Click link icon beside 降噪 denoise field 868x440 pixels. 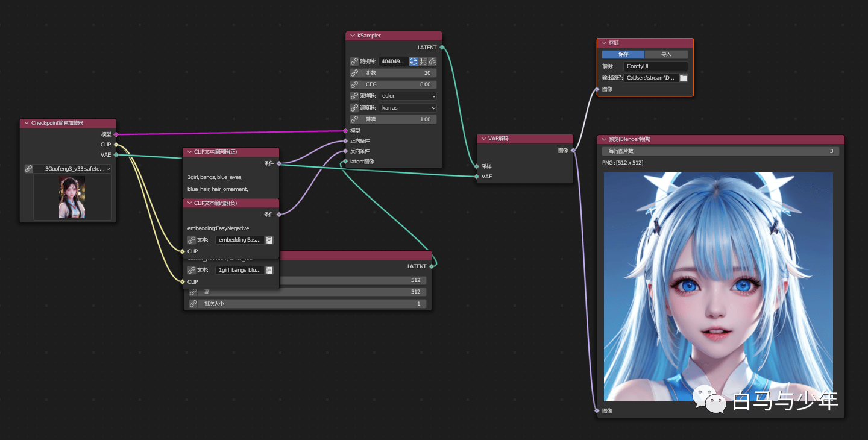pyautogui.click(x=354, y=119)
